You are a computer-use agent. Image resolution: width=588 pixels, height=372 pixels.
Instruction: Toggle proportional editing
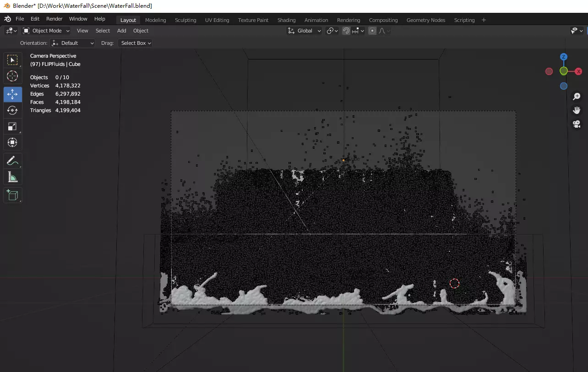[372, 31]
